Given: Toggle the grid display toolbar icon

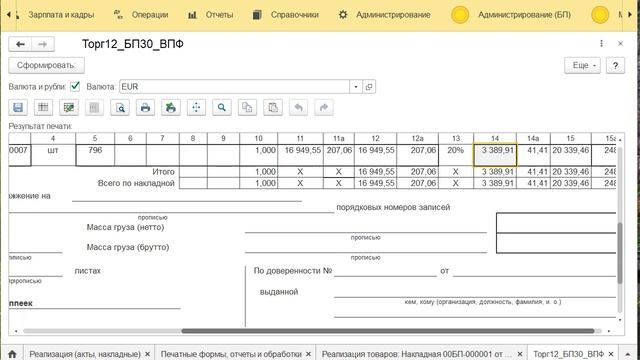Looking at the screenshot, I should pyautogui.click(x=43, y=108).
